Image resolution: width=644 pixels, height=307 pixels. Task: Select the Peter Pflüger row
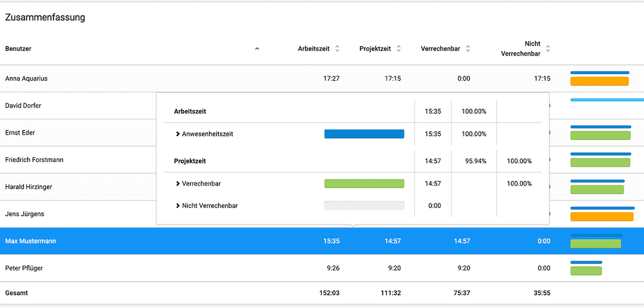322,268
